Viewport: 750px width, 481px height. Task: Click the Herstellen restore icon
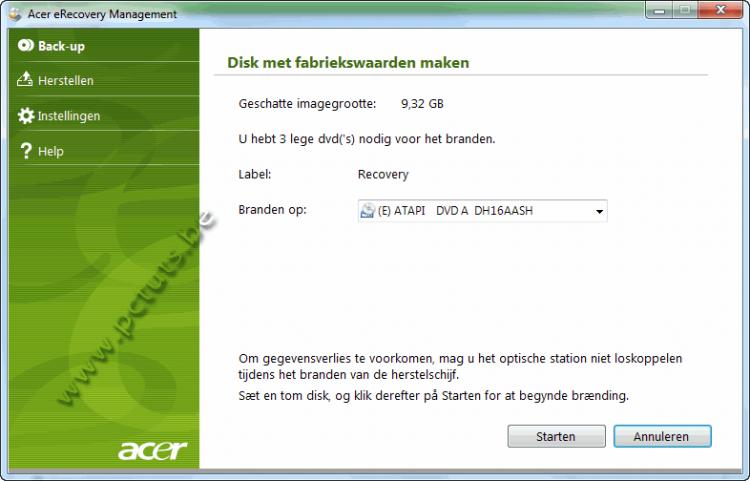25,79
